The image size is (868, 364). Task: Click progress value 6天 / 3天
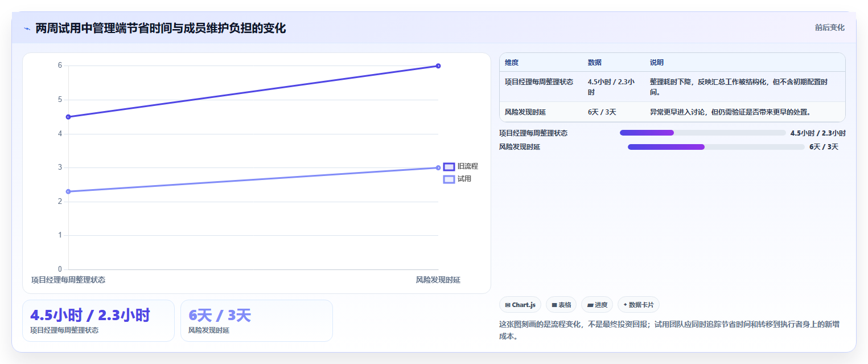tap(824, 147)
